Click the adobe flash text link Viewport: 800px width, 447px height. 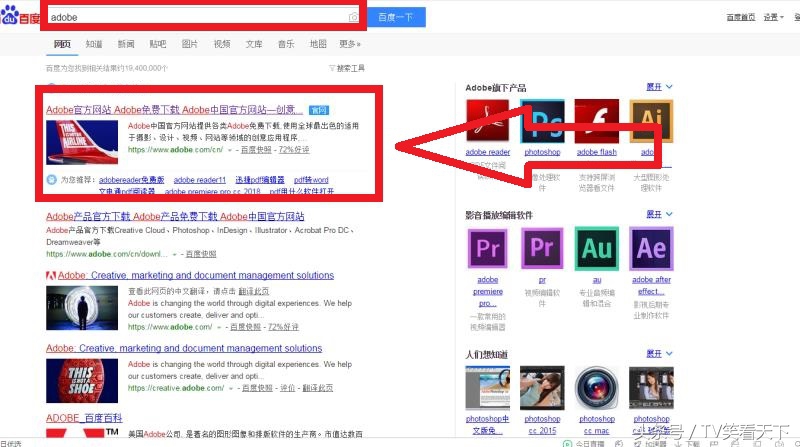[596, 152]
